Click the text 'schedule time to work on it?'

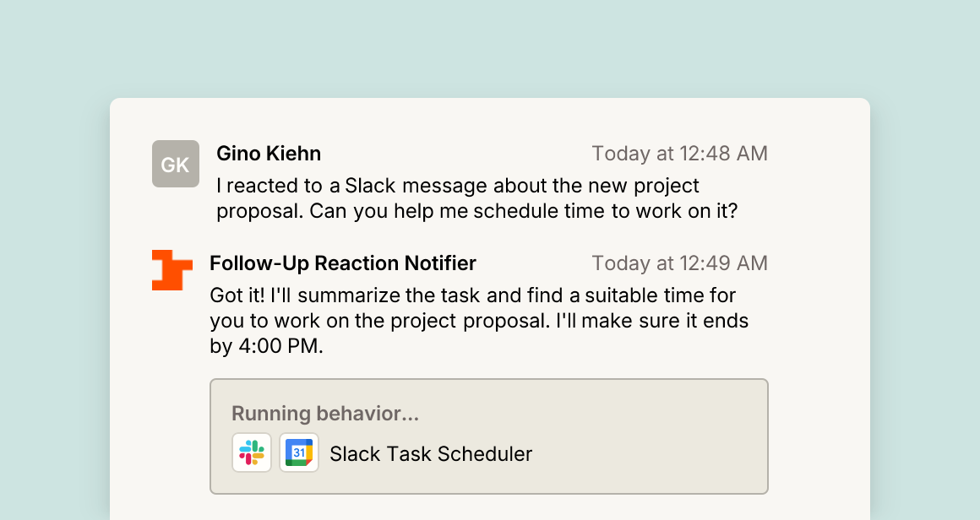(x=605, y=211)
